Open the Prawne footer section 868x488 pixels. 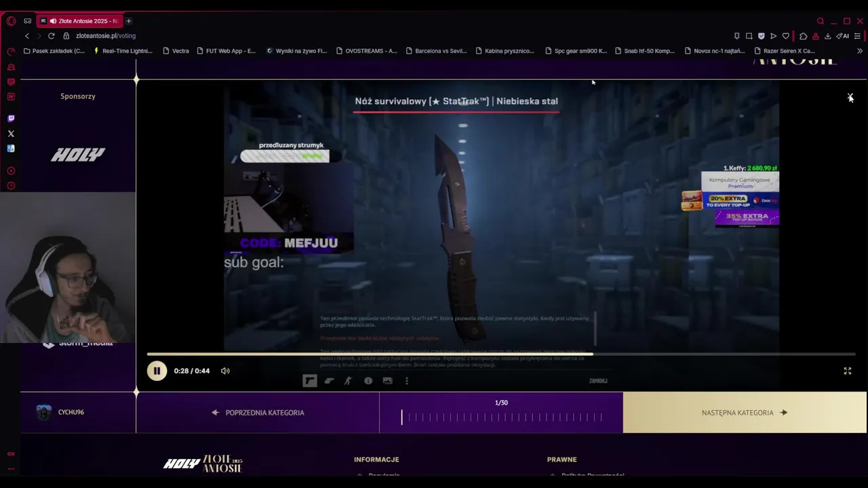[561, 460]
